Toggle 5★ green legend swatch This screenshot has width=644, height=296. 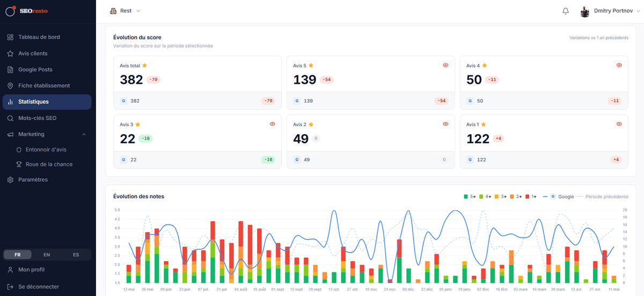pyautogui.click(x=466, y=197)
